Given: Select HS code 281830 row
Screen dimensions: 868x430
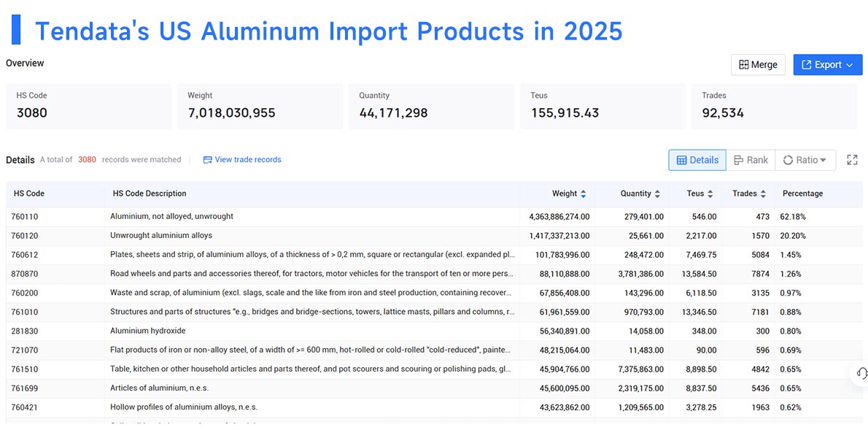Looking at the screenshot, I should 434,331.
